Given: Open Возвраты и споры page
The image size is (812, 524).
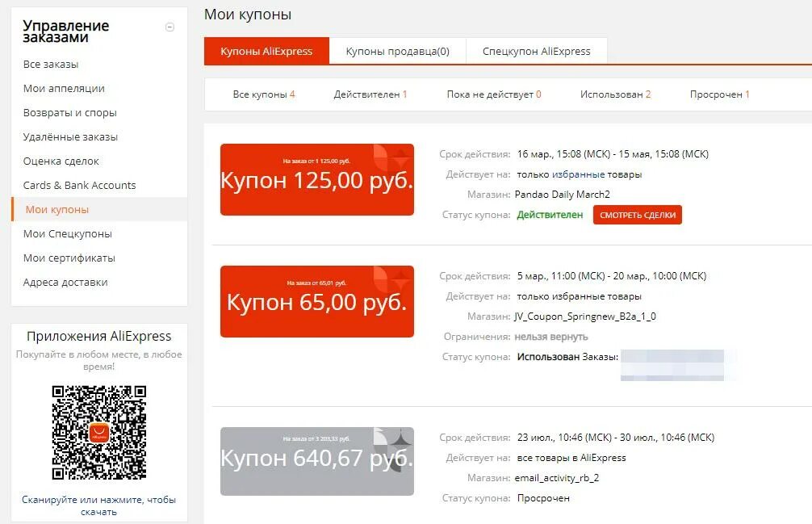Looking at the screenshot, I should click(70, 113).
